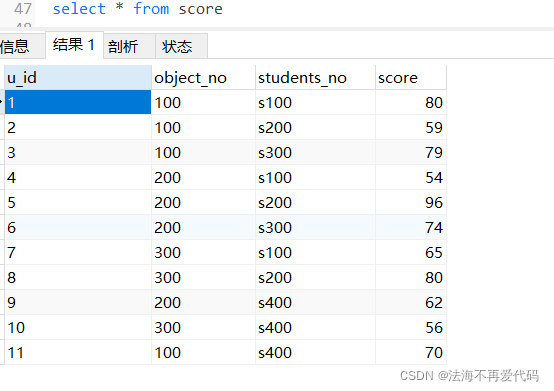Click object_no 100 in row 2
Screen dimensions: 554x391
[x=203, y=128]
